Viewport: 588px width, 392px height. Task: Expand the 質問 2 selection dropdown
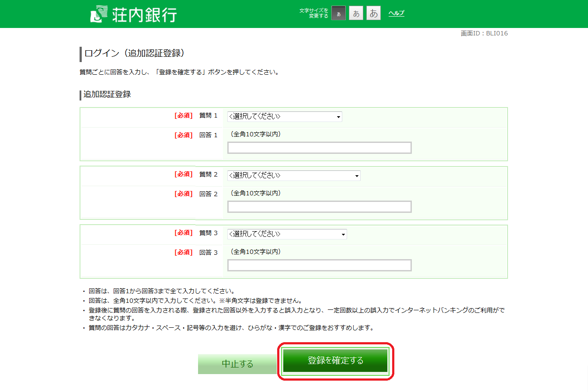point(293,175)
